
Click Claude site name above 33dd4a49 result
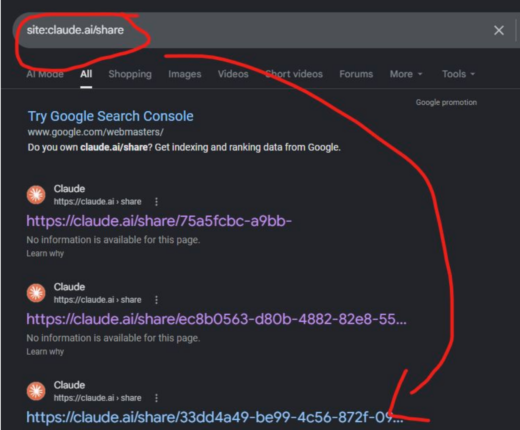[69, 385]
